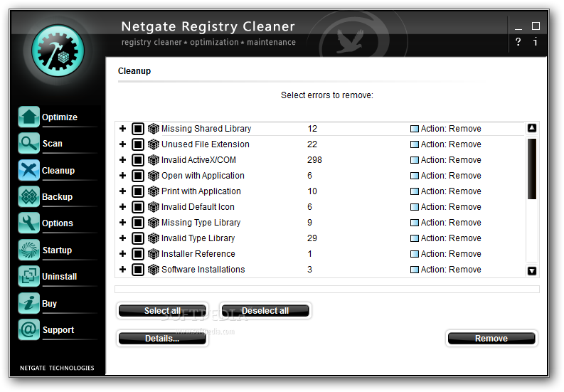
Task: Expand the Print with Application row
Action: pyautogui.click(x=122, y=191)
